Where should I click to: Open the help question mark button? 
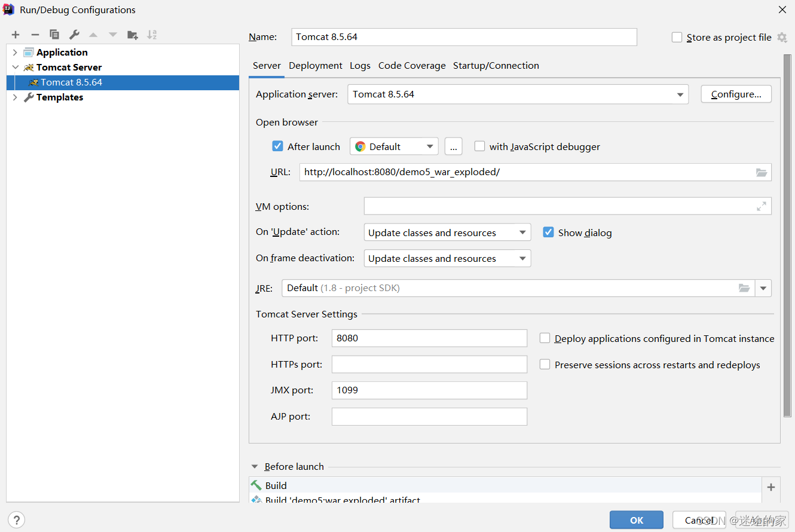pos(16,520)
